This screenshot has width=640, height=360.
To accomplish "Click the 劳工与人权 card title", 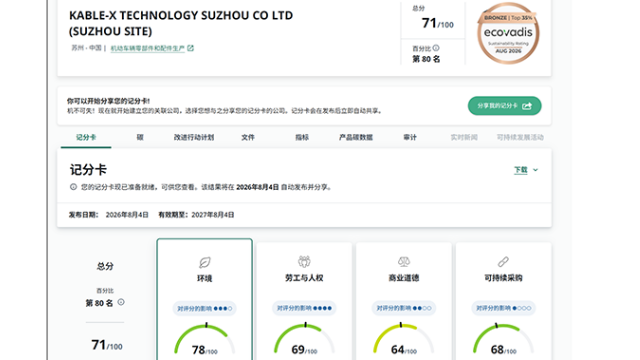I will click(304, 278).
